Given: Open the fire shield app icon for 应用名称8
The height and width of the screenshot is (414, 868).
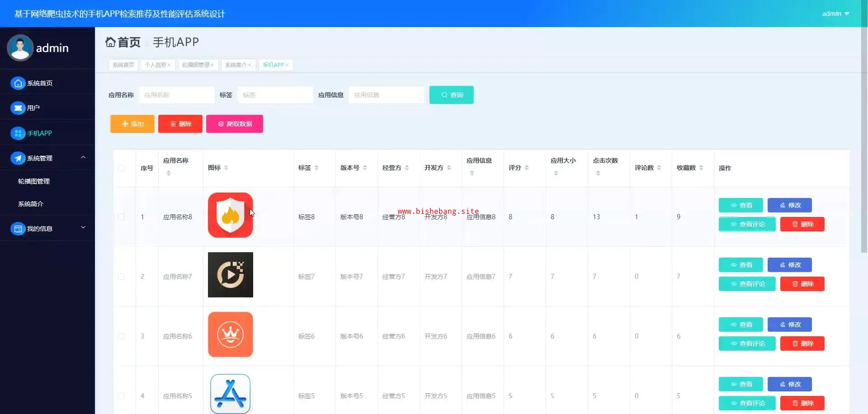Looking at the screenshot, I should tap(231, 215).
